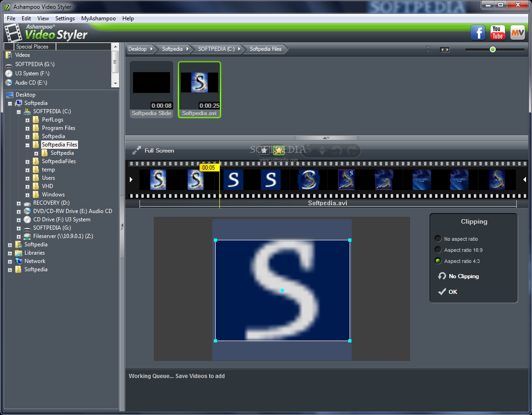Click the Videos special place icon
532x415 pixels.
click(8, 55)
